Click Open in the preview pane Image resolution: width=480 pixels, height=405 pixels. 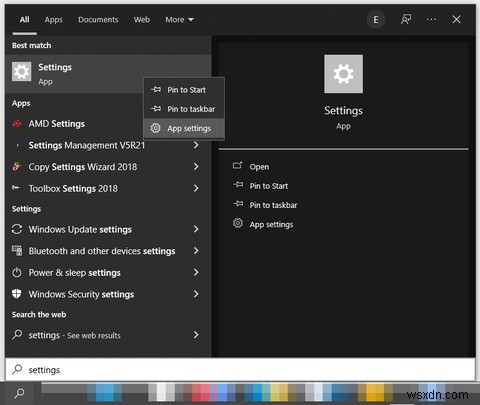point(259,167)
